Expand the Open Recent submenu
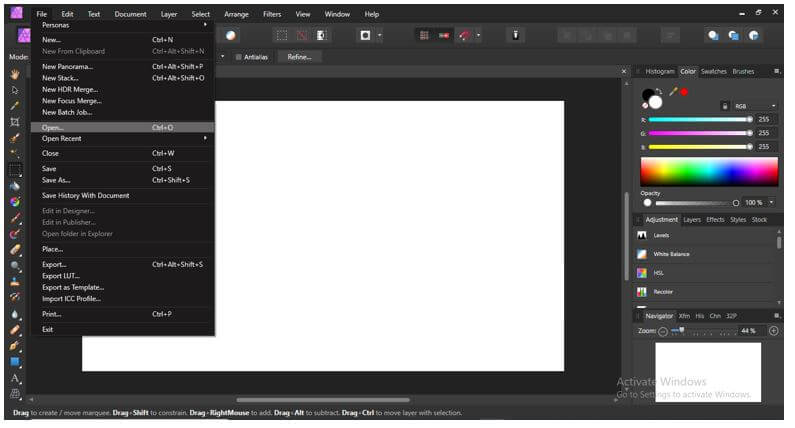 point(122,138)
